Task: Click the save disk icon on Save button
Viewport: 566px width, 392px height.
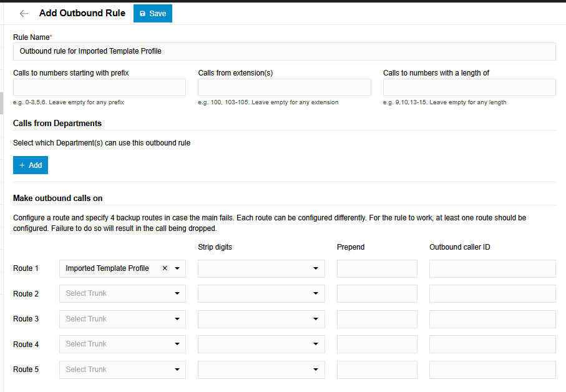Action: 142,12
